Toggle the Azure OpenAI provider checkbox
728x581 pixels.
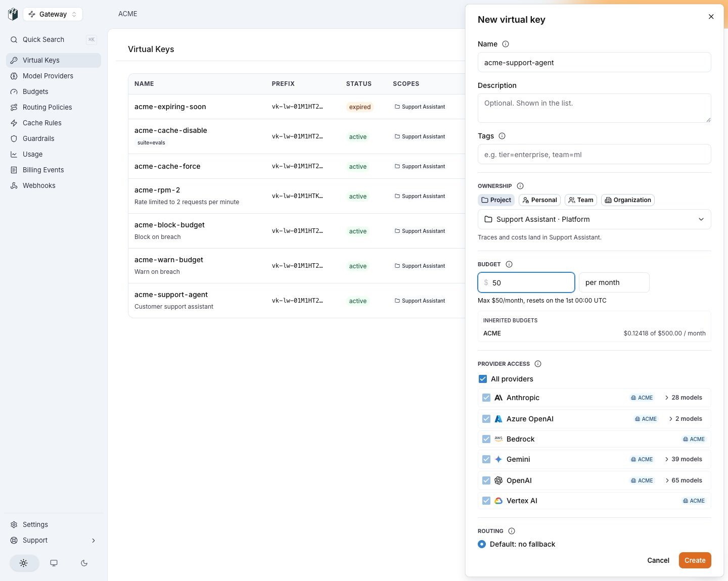(486, 419)
